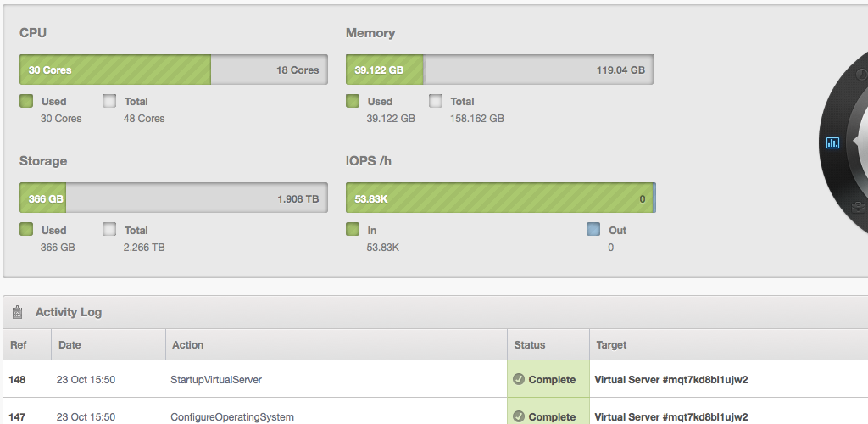
Task: Click the Storage section heading
Action: [43, 161]
